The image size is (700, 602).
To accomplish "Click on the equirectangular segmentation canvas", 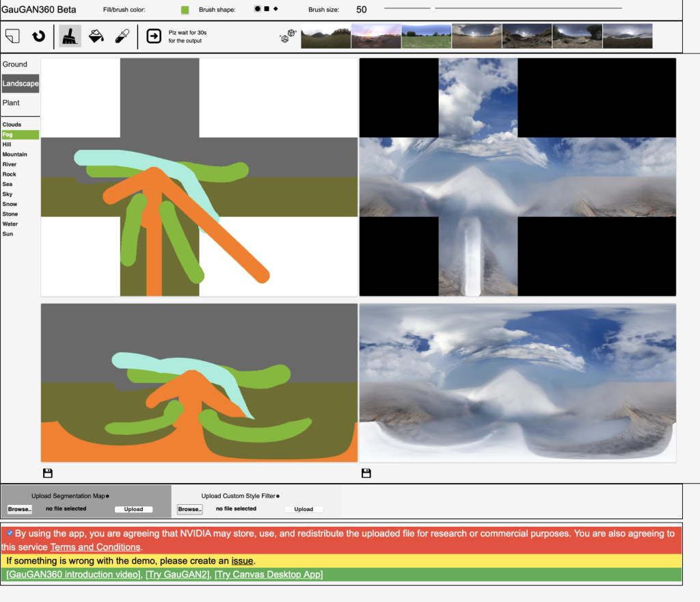I will [x=199, y=382].
